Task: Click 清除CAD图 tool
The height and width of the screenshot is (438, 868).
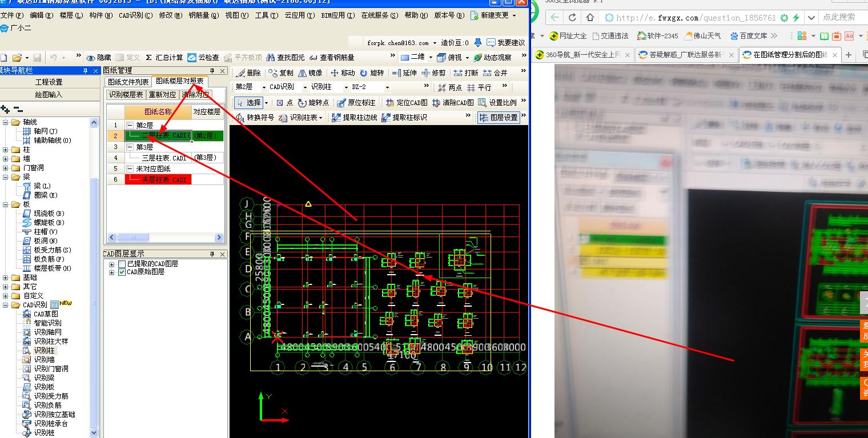Action: 453,103
